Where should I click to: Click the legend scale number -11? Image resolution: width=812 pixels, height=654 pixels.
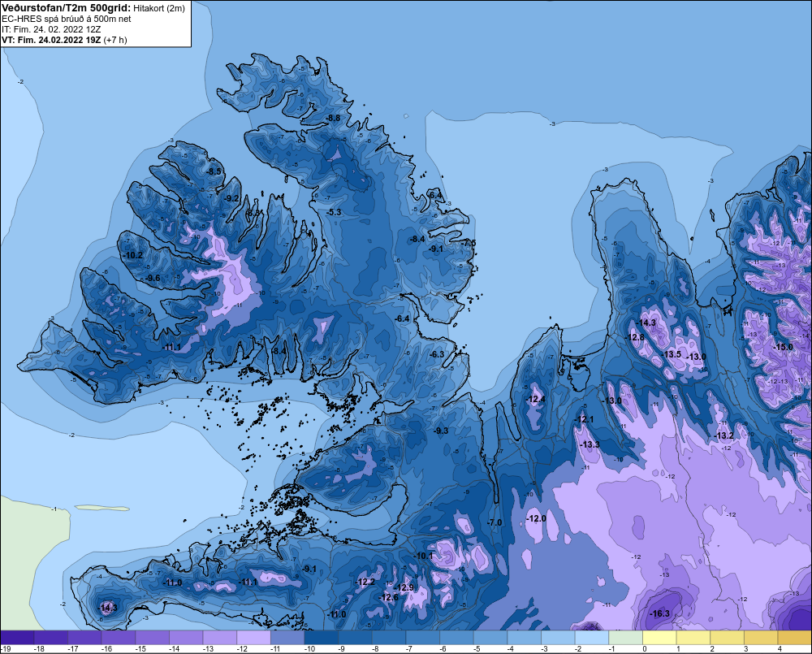coord(275,649)
